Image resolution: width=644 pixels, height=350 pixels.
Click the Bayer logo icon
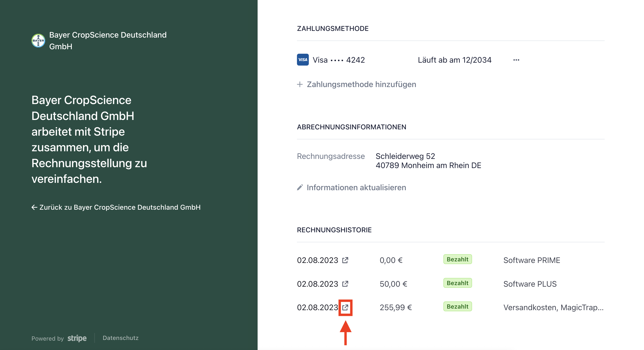(38, 41)
